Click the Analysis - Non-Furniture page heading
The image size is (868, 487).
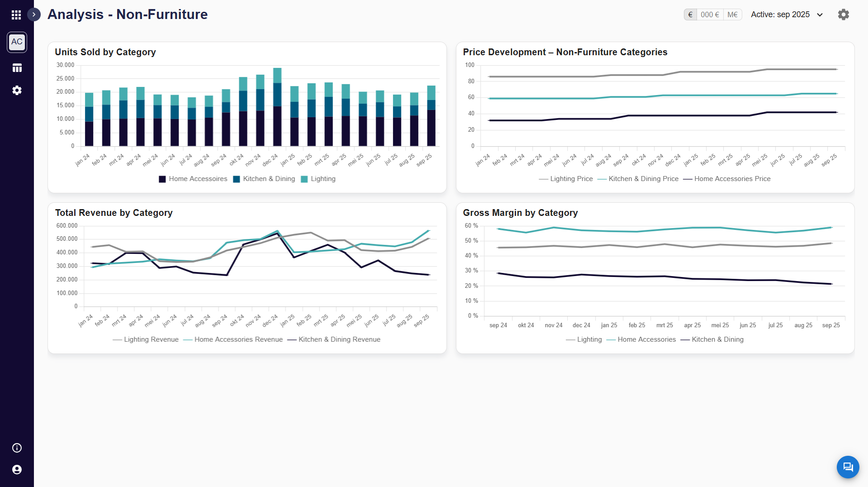click(128, 14)
